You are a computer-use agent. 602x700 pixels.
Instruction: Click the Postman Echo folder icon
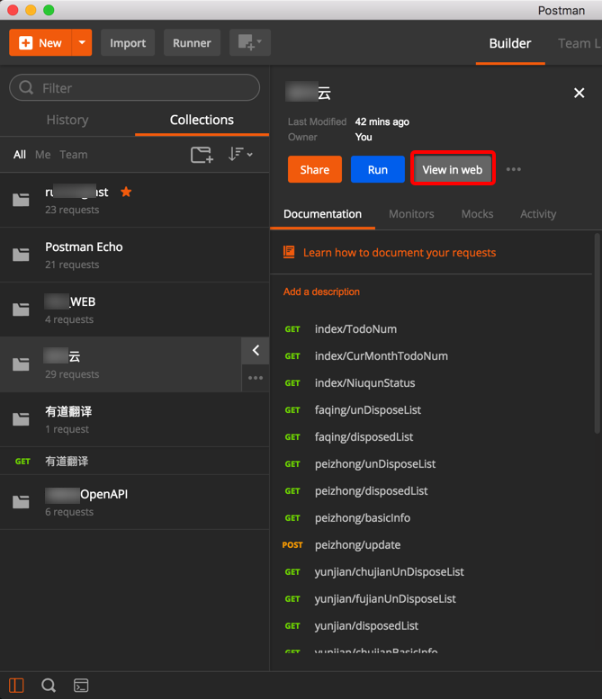coord(21,255)
